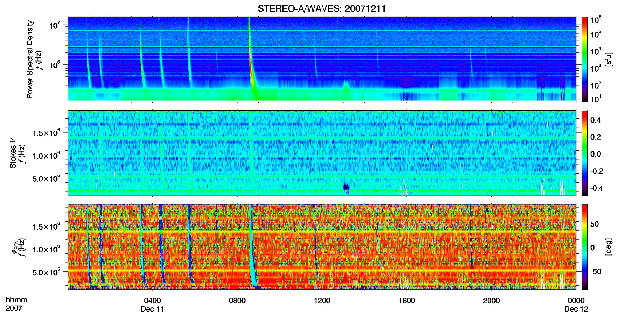Click the 0.4 value on Stokes V colorbar

click(595, 120)
